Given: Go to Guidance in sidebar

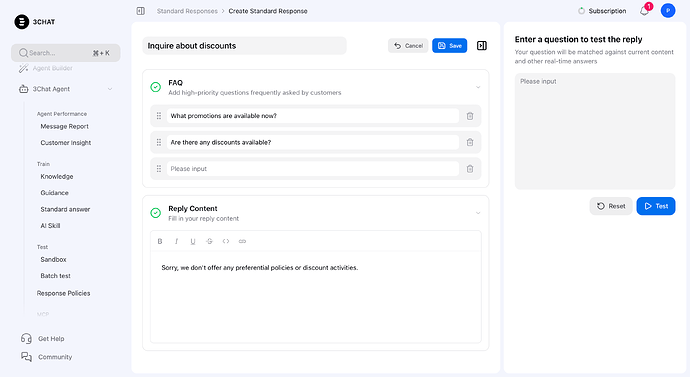Looking at the screenshot, I should [x=55, y=193].
